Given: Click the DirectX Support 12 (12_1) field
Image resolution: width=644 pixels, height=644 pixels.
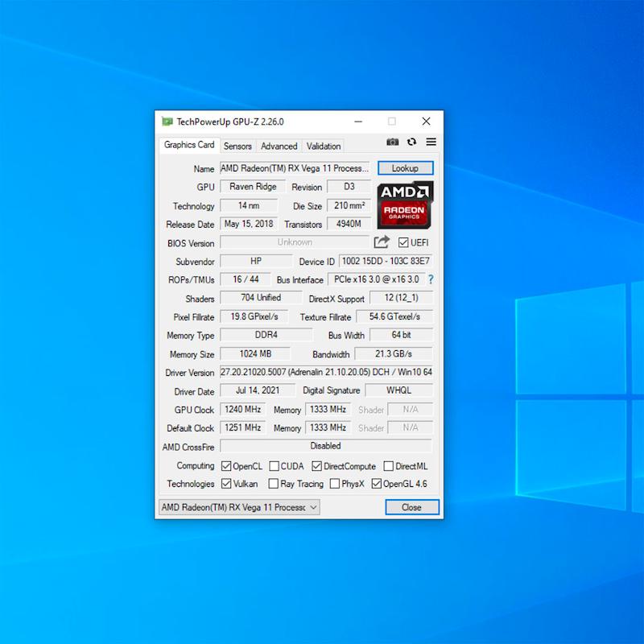Looking at the screenshot, I should [401, 297].
